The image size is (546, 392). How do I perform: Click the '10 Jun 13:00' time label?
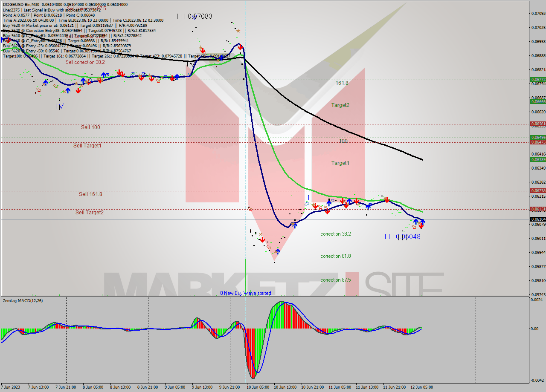pos(285,387)
